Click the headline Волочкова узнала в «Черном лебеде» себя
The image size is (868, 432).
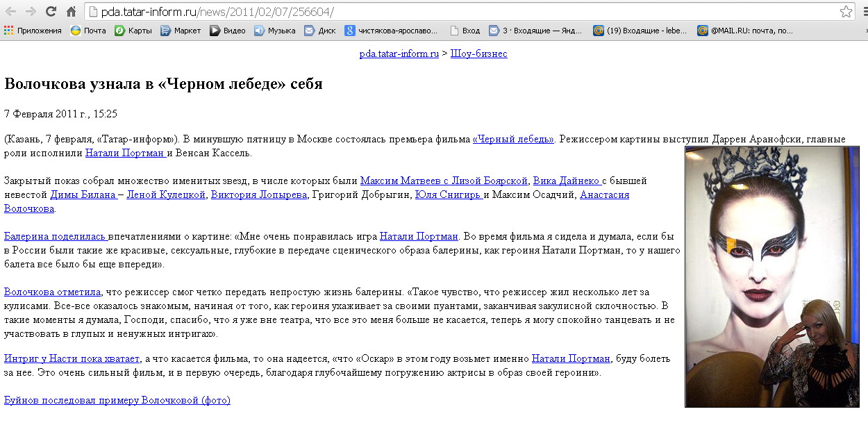pos(163,84)
